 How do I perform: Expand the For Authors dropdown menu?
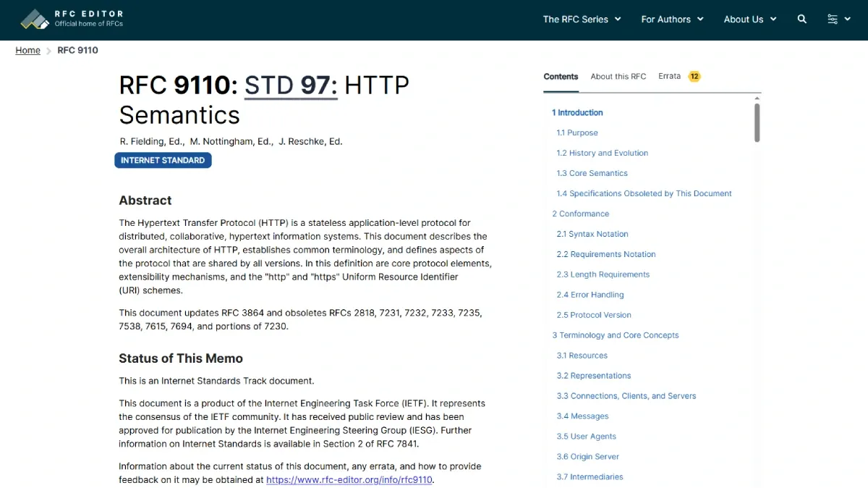672,20
